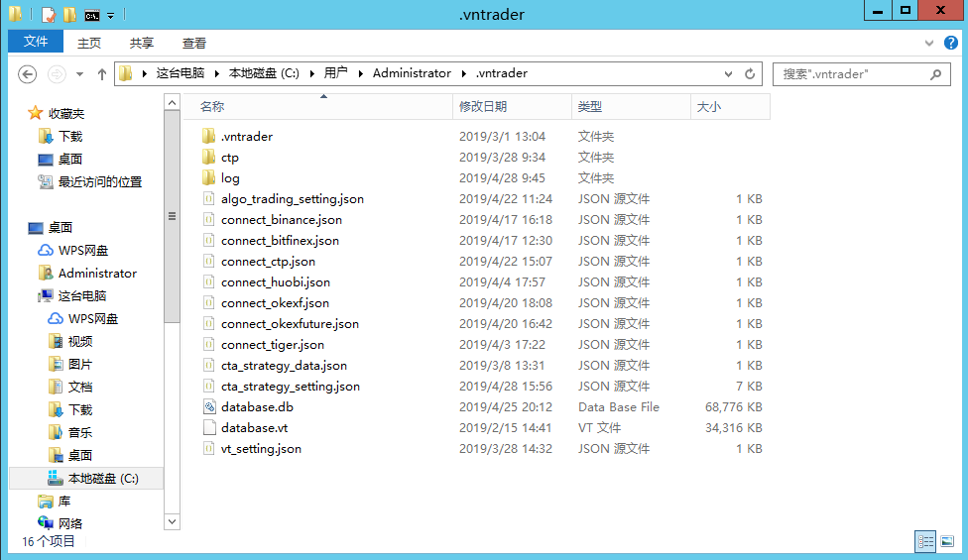968x560 pixels.
Task: Click the search magnifier icon
Action: (935, 74)
